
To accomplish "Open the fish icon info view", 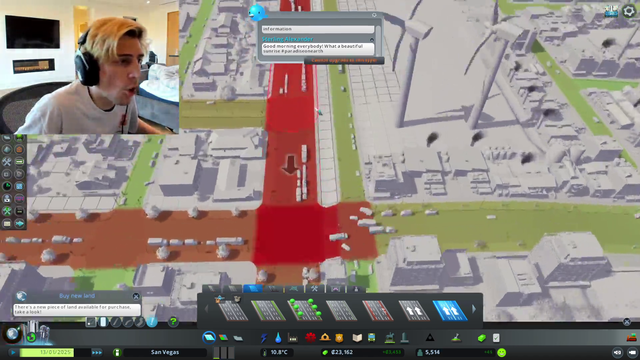I will pos(20,223).
